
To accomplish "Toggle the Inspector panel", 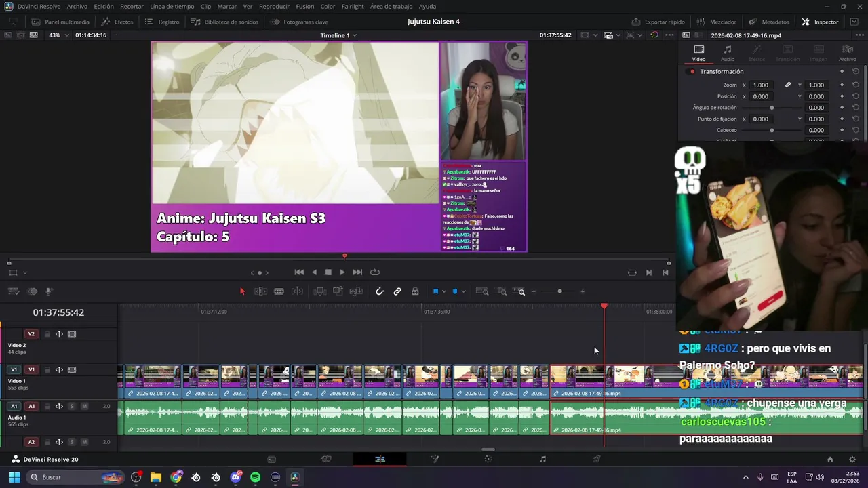I will tap(820, 22).
